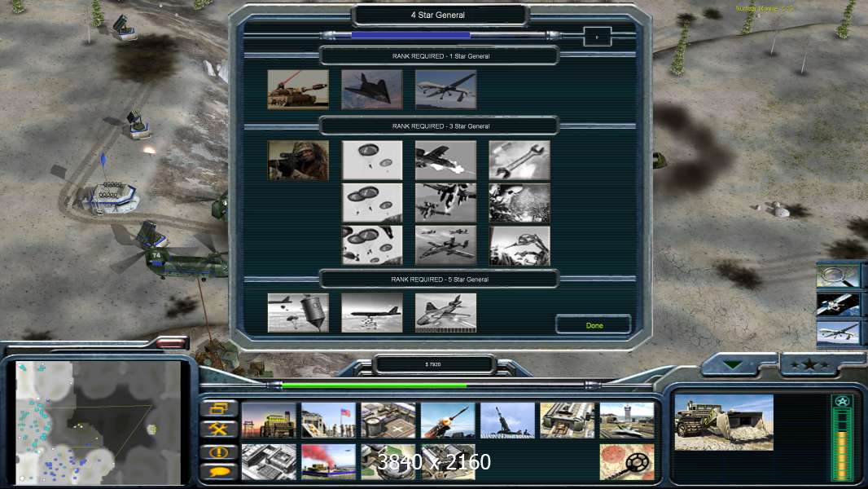Pick Paratroopers level 1 power
The image size is (868, 489).
click(x=372, y=160)
